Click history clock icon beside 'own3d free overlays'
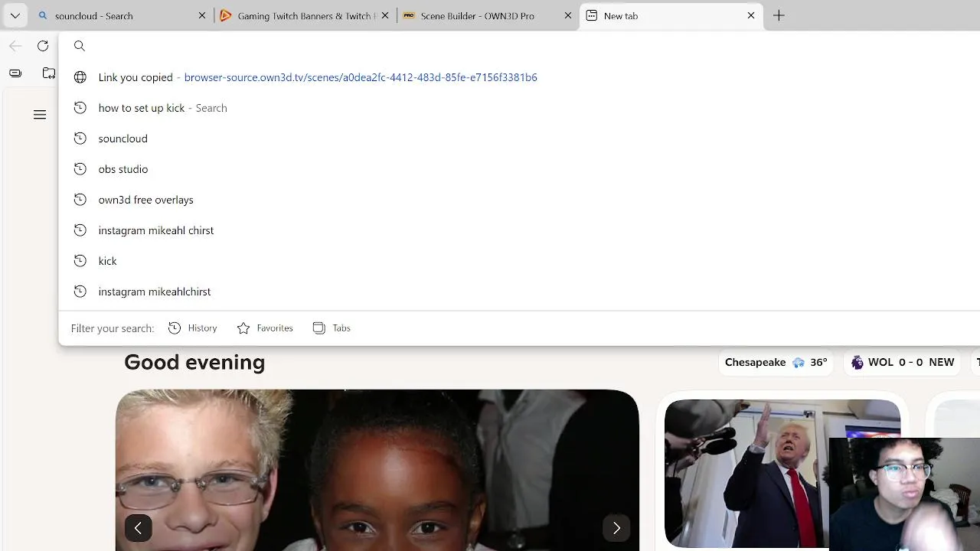This screenshot has width=980, height=551. (80, 200)
